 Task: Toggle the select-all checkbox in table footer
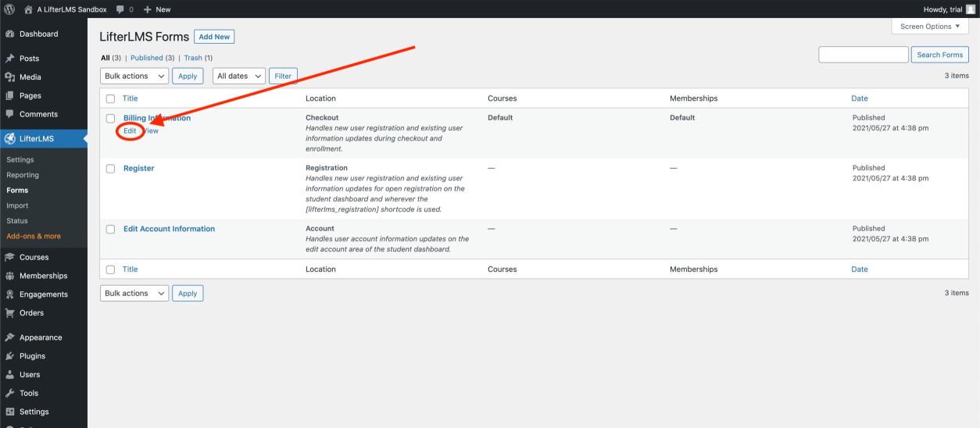click(x=110, y=269)
